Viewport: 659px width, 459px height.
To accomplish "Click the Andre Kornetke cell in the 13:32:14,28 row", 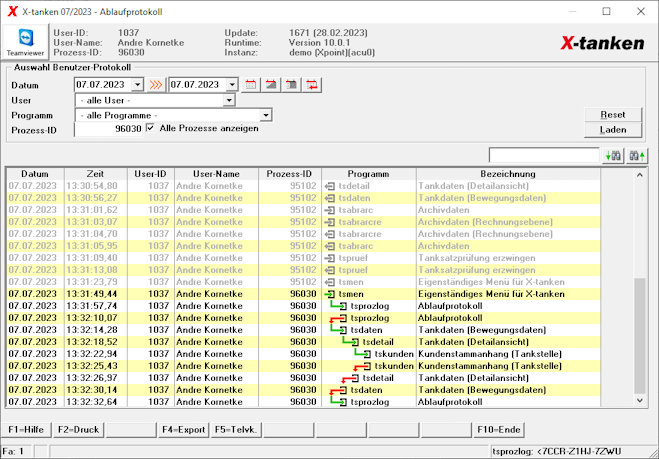I will coord(216,330).
